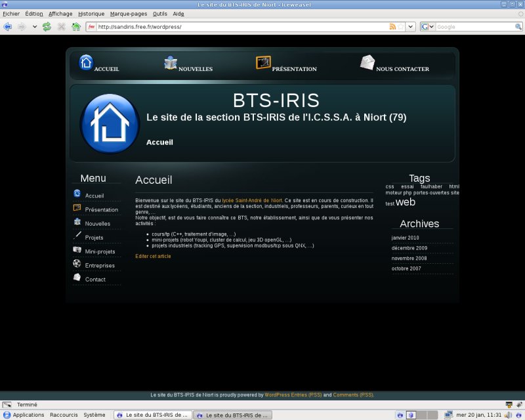Image resolution: width=525 pixels, height=420 pixels.
Task: Click the RSS feed icon in address bar
Action: pos(392,27)
